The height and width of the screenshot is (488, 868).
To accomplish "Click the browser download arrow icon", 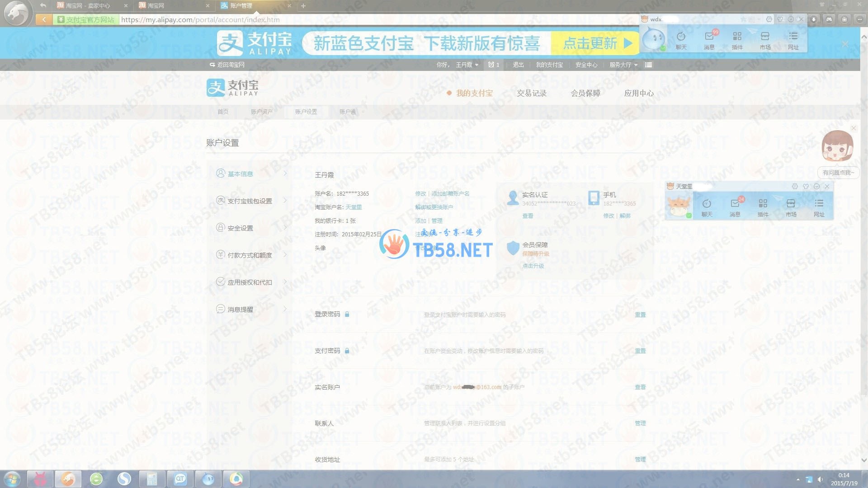I will click(813, 19).
